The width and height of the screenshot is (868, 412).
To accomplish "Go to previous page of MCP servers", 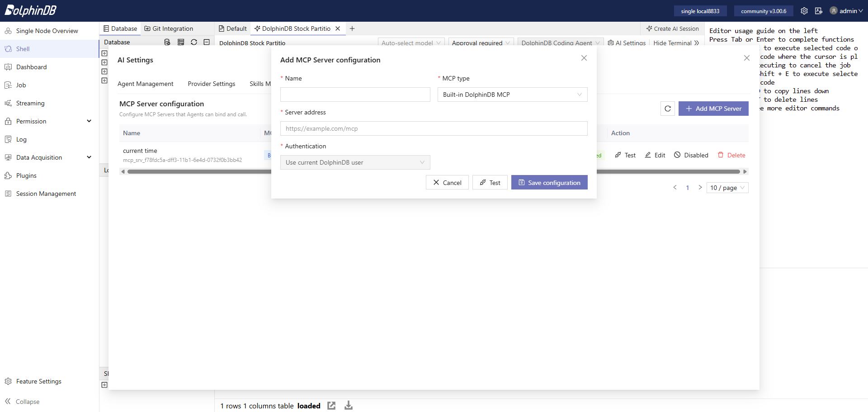I will (x=675, y=188).
